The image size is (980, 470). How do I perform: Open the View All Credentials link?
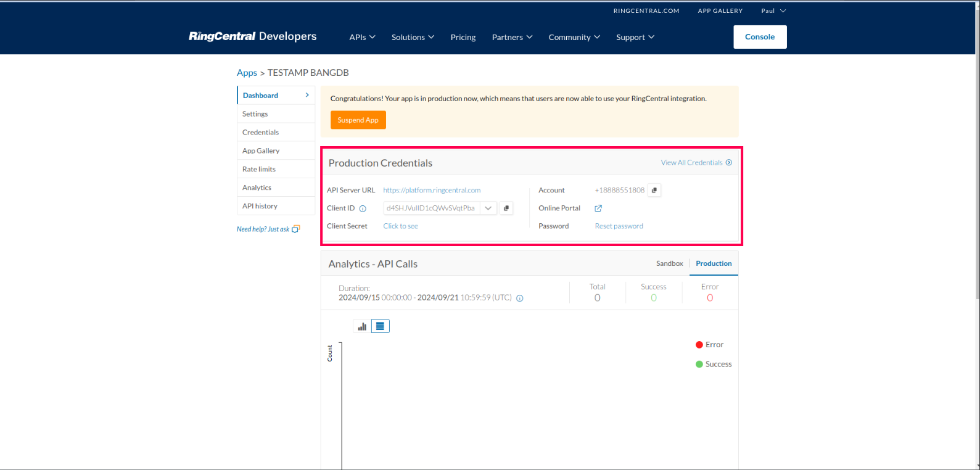point(691,163)
